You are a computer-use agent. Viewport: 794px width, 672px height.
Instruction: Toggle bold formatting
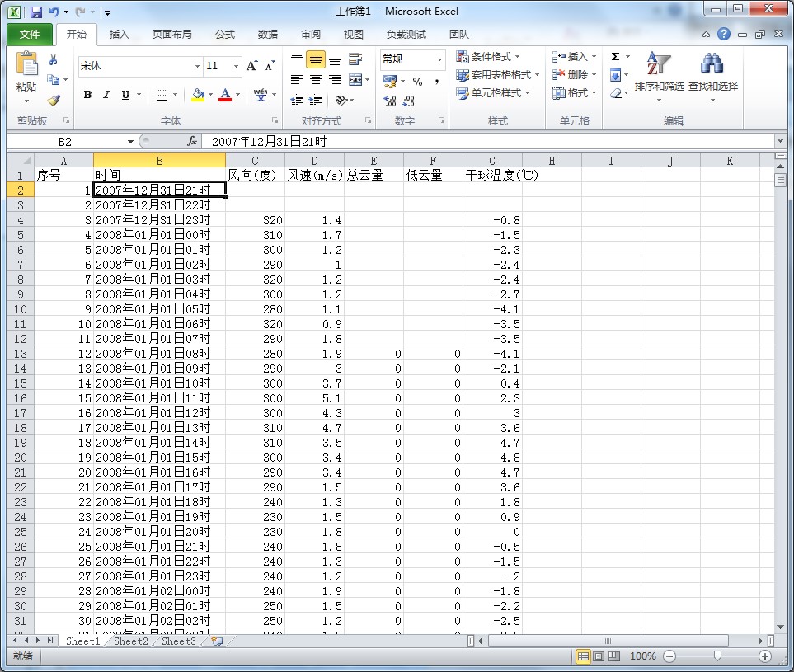coord(87,95)
